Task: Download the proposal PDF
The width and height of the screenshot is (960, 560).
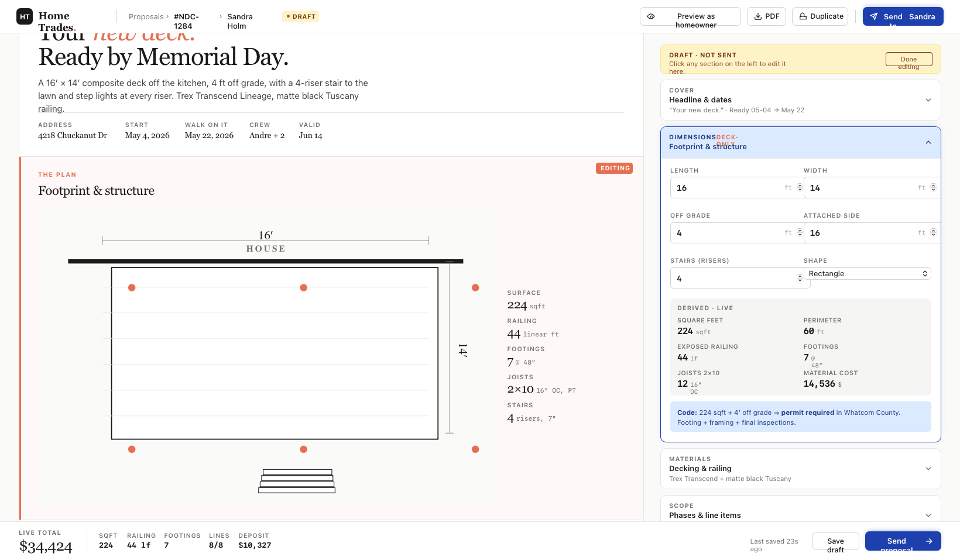Action: click(x=766, y=16)
